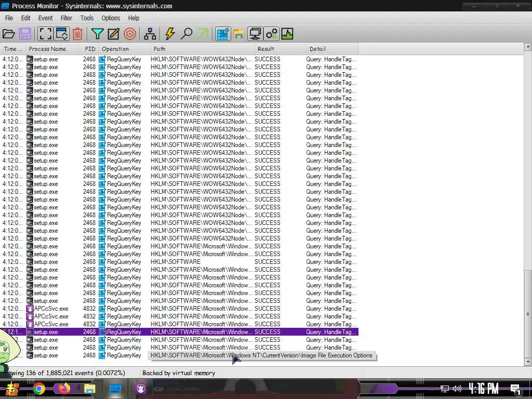Click the Include Process target icon

(x=130, y=34)
